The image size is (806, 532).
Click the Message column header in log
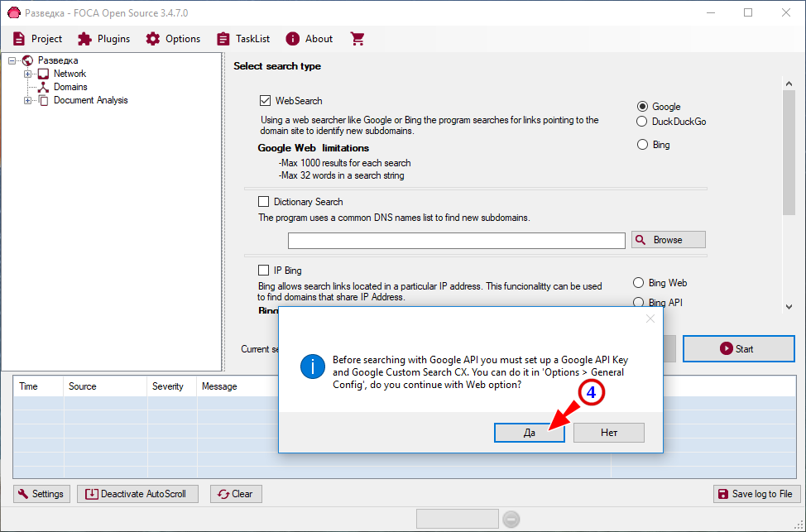coord(219,386)
